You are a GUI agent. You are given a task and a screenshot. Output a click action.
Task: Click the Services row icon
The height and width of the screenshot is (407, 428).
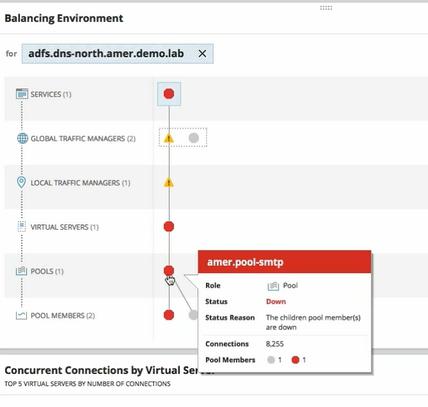pyautogui.click(x=22, y=94)
